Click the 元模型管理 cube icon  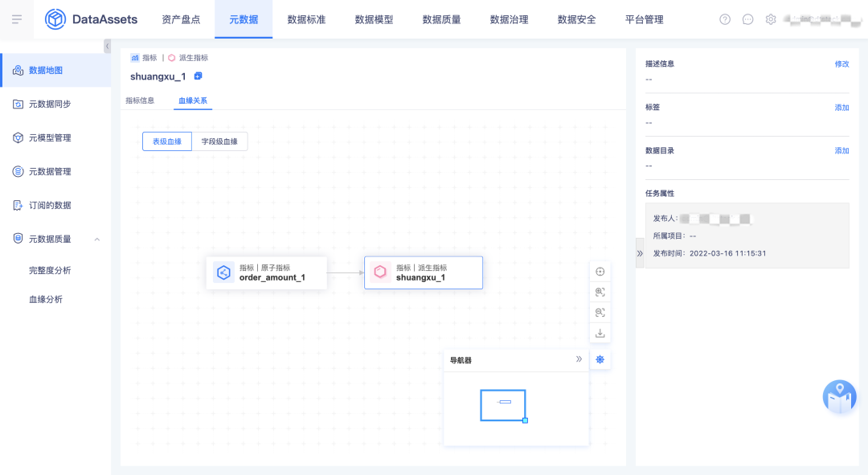pyautogui.click(x=18, y=138)
